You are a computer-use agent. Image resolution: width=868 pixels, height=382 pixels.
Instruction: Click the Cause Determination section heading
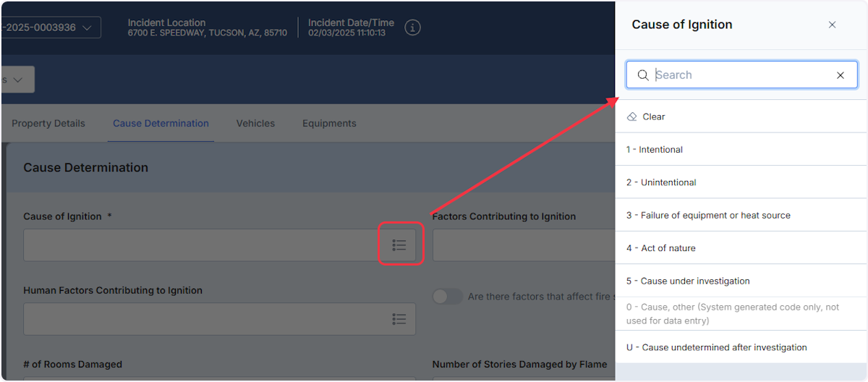(85, 168)
